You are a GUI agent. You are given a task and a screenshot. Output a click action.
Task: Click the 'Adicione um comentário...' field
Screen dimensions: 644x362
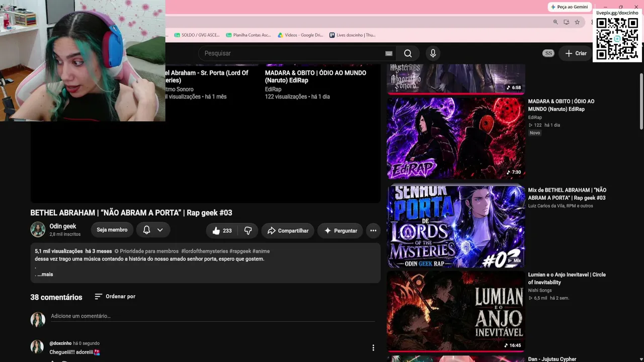pyautogui.click(x=213, y=316)
